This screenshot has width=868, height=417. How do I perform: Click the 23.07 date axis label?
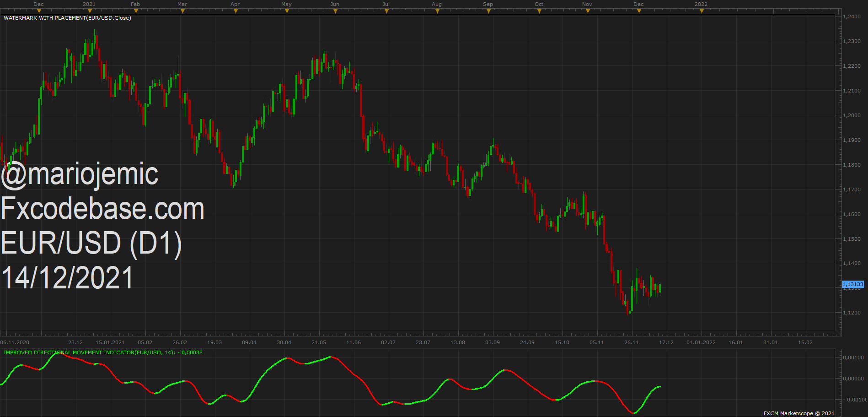[x=423, y=342]
